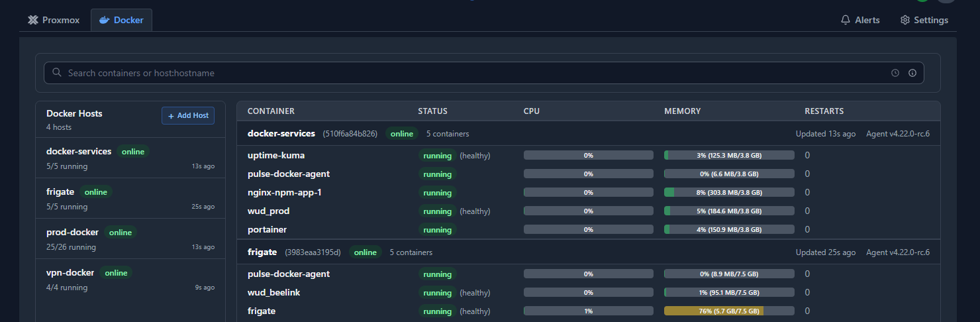Image resolution: width=980 pixels, height=322 pixels.
Task: Select docker-services in the hosts sidebar
Action: tap(130, 158)
